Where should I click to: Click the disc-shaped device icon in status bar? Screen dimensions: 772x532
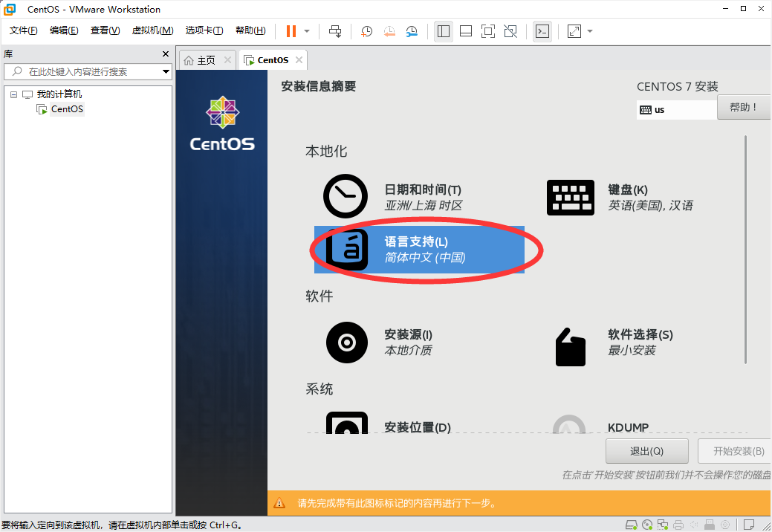coord(724,525)
